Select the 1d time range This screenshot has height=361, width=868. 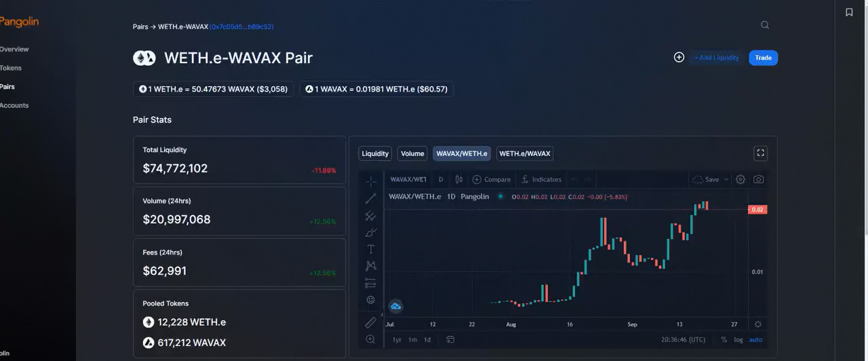[427, 339]
